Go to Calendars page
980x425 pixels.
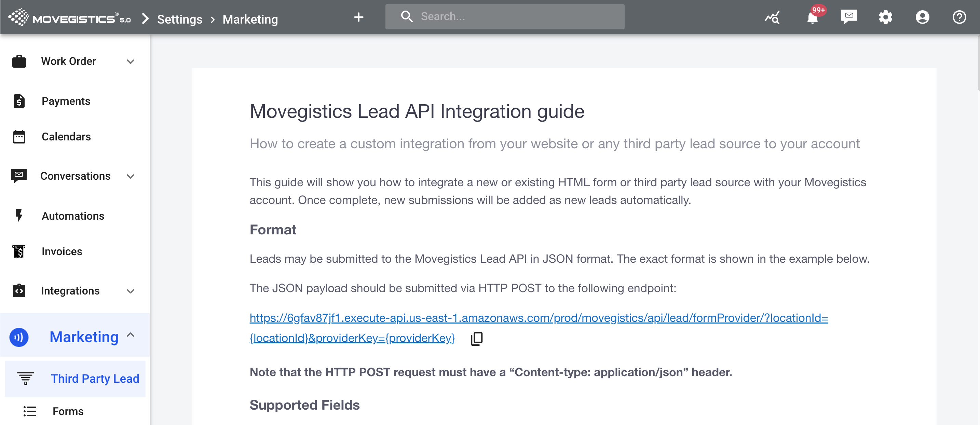point(66,137)
